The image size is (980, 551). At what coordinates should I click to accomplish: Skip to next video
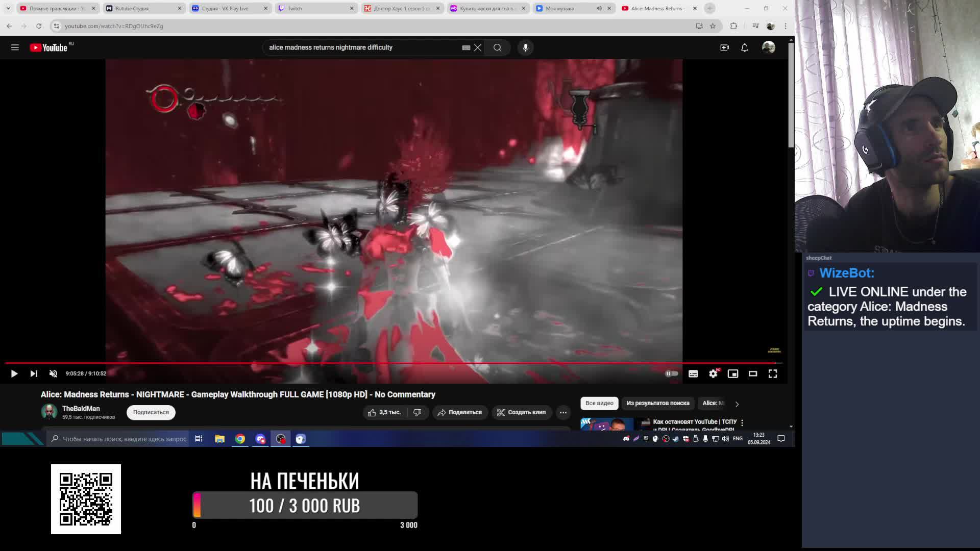coord(34,374)
